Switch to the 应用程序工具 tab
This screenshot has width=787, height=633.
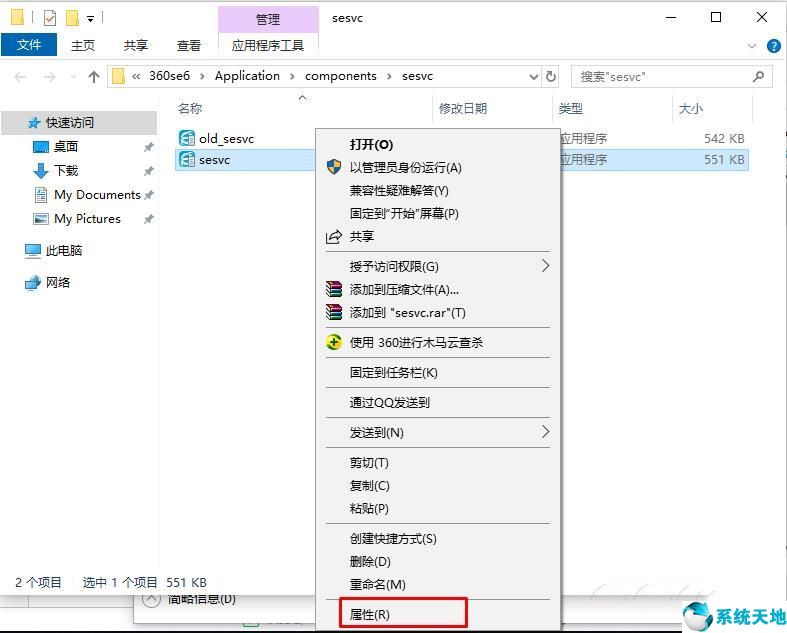click(x=268, y=45)
